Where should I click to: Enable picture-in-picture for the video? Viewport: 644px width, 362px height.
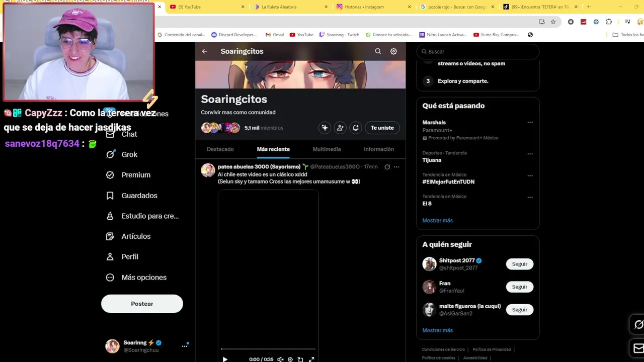pyautogui.click(x=300, y=359)
